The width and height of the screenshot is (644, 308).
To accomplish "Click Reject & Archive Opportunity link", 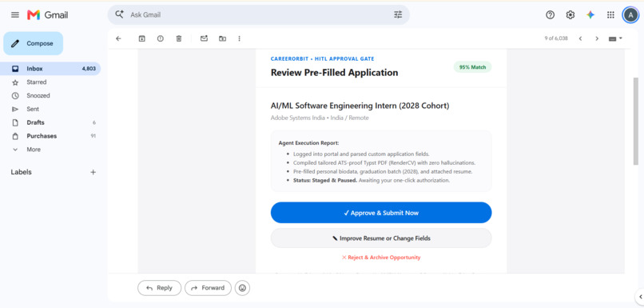I will pos(381,258).
